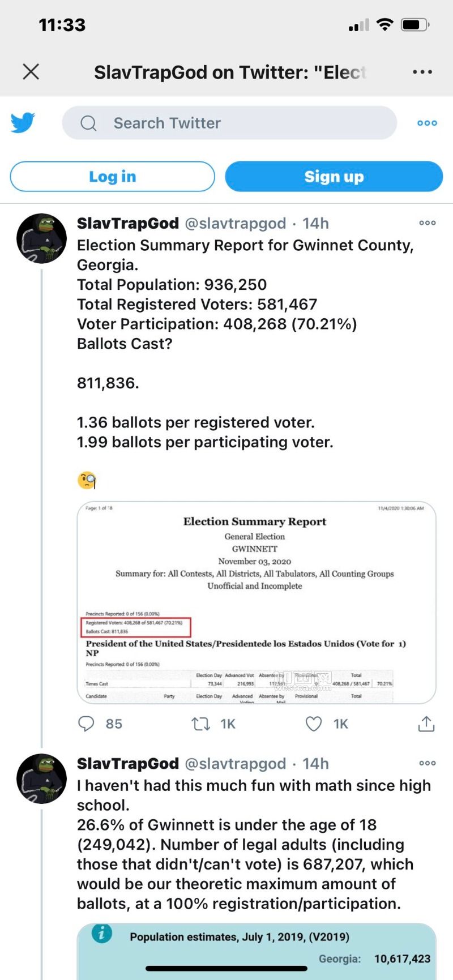Viewport: 453px width, 980px height.
Task: Like the first tweet via heart icon
Action: pyautogui.click(x=314, y=724)
